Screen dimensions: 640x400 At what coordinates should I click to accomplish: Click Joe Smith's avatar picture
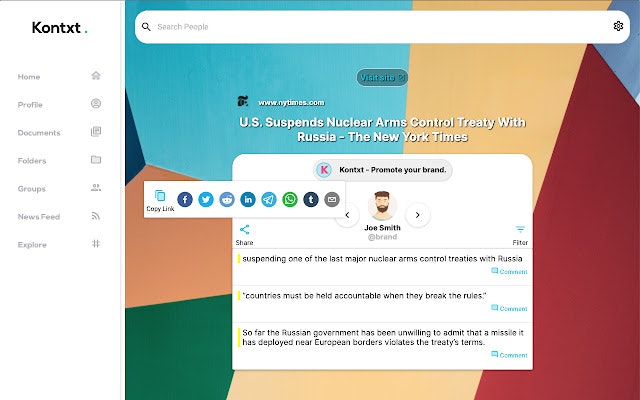coord(382,206)
